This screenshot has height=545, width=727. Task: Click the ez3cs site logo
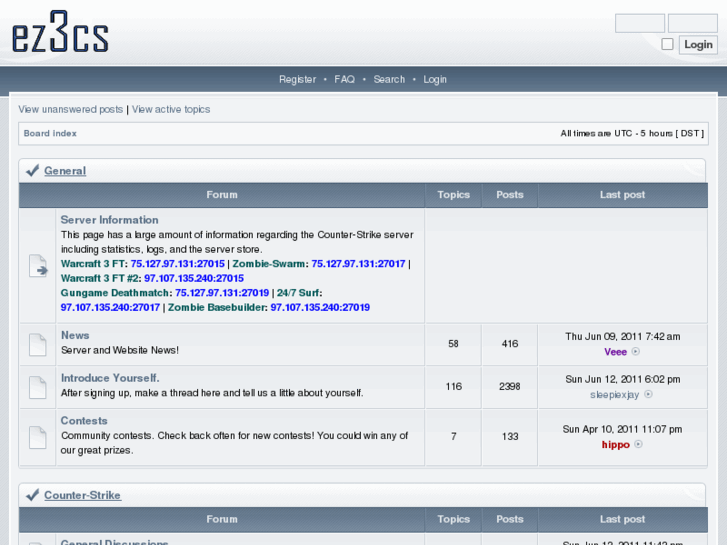pos(60,32)
